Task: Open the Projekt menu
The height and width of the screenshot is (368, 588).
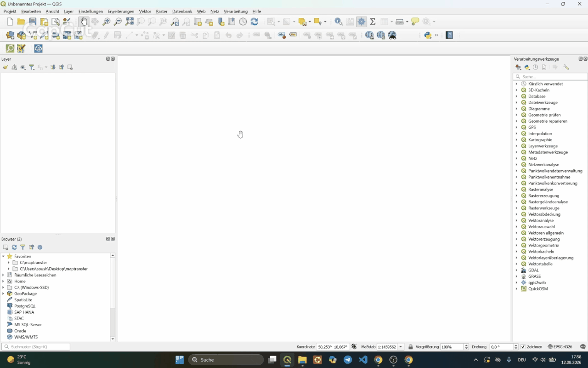Action: (10, 11)
